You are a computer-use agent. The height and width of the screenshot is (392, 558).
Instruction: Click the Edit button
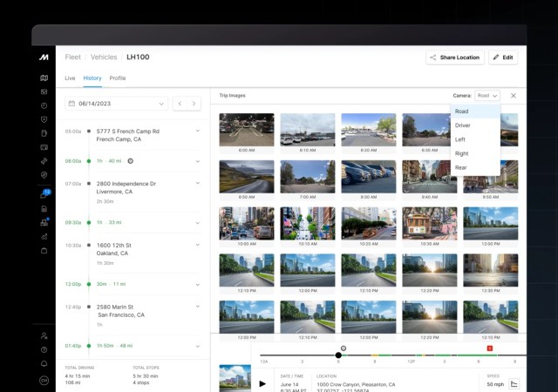pyautogui.click(x=503, y=57)
